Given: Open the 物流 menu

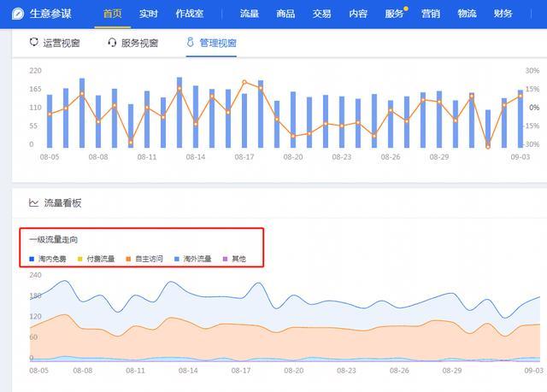Looking at the screenshot, I should [x=467, y=14].
